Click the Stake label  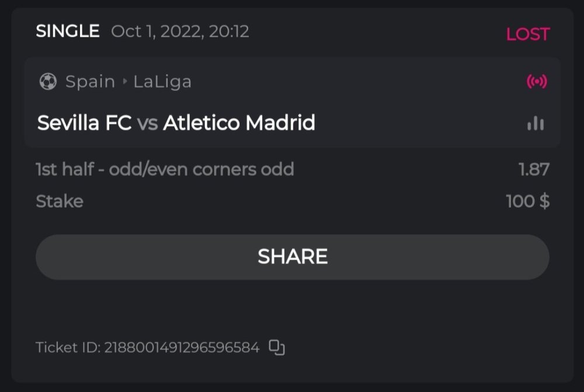tap(60, 202)
